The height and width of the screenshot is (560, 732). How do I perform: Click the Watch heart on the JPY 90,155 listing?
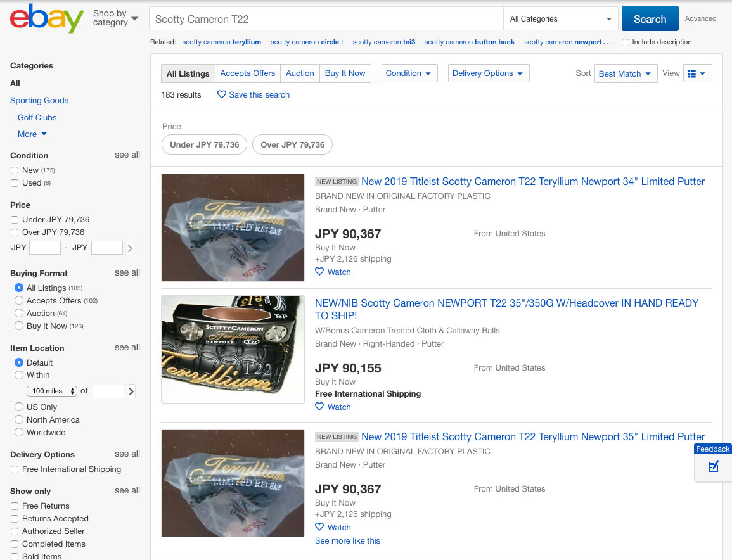pos(319,407)
